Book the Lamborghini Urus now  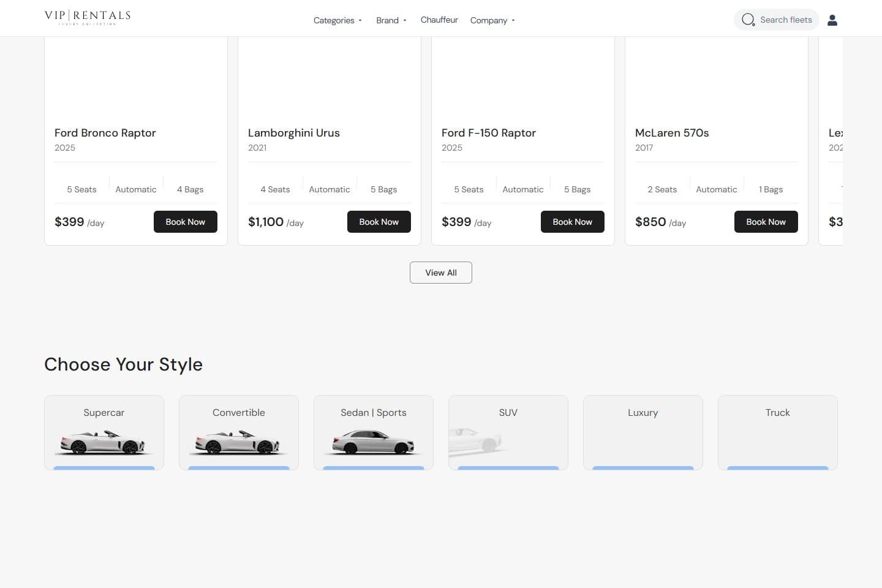[x=379, y=222]
